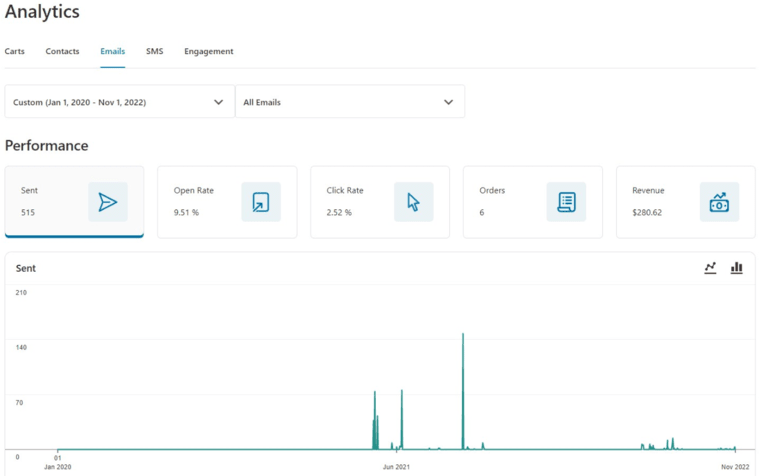This screenshot has height=476, width=760.
Task: Click the Orders receipt icon
Action: click(x=566, y=202)
